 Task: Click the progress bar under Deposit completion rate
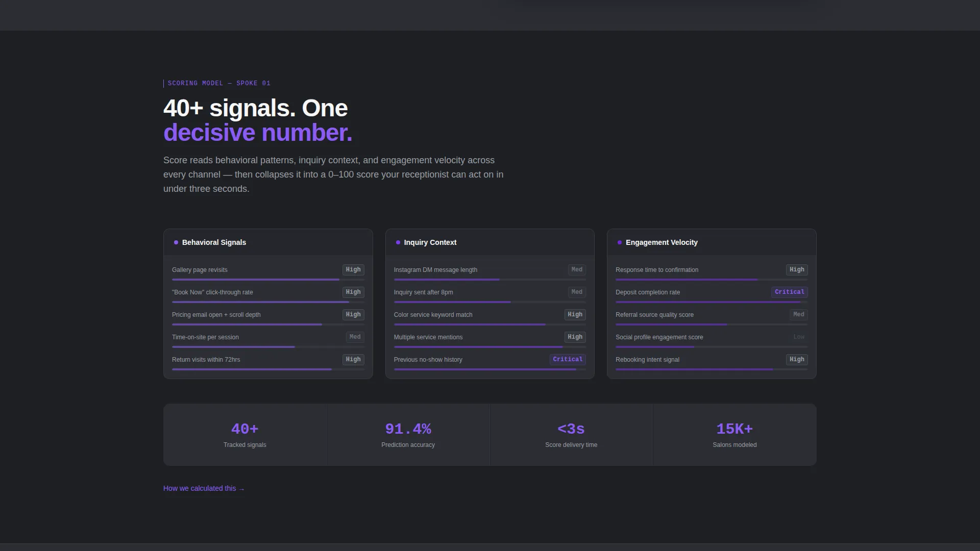tap(712, 302)
